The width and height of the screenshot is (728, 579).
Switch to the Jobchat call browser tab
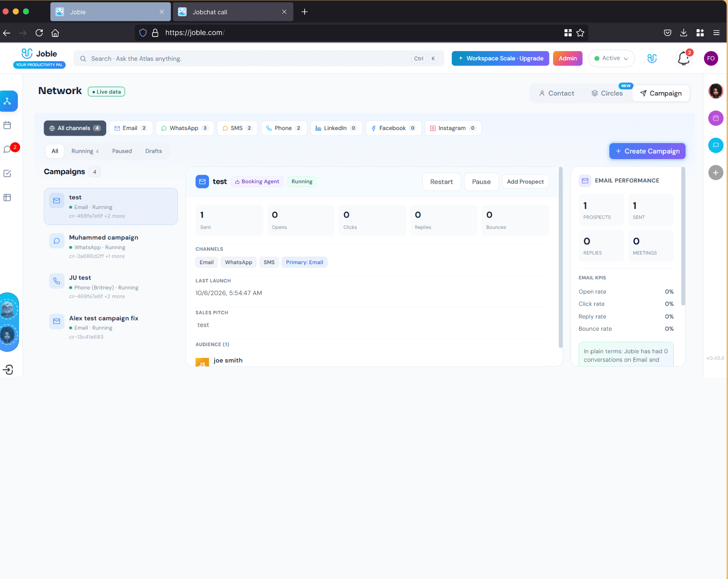pyautogui.click(x=233, y=12)
